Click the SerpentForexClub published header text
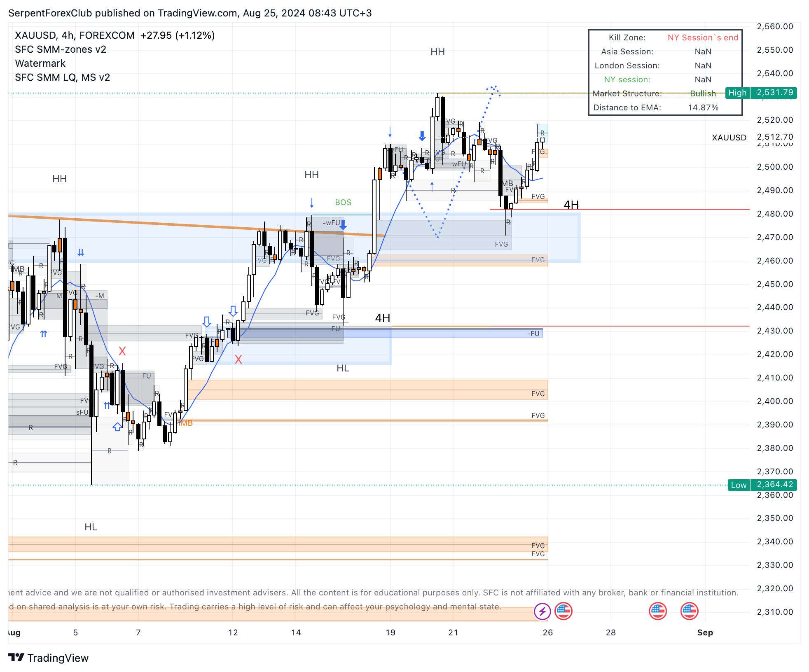This screenshot has width=809, height=672. pos(190,13)
